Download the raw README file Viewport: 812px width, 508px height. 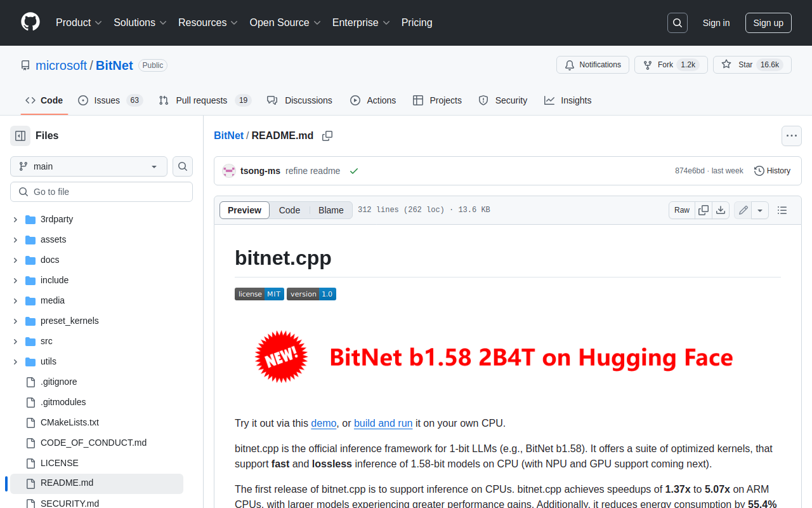[x=721, y=210]
